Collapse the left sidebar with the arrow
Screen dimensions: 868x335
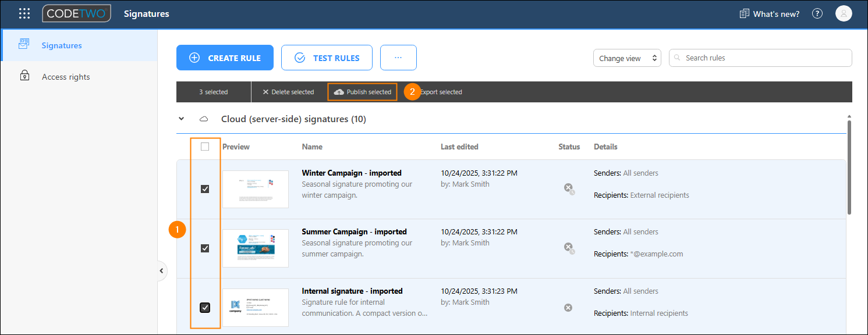(161, 270)
